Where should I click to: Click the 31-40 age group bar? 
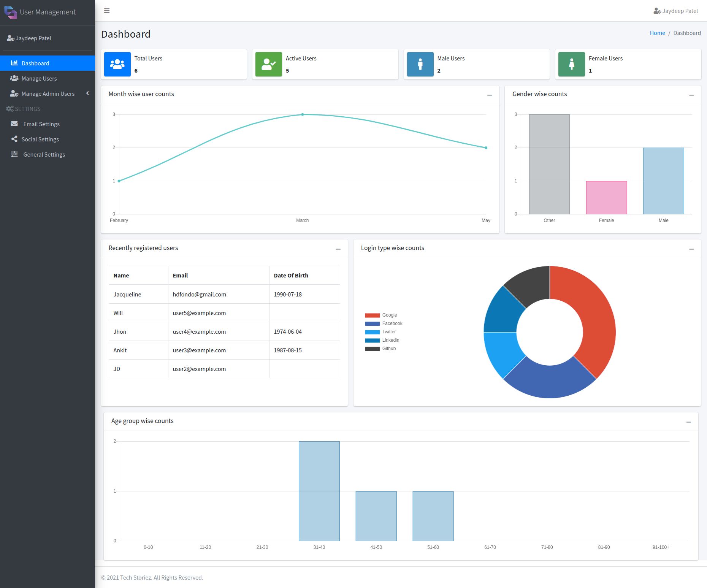coord(319,491)
